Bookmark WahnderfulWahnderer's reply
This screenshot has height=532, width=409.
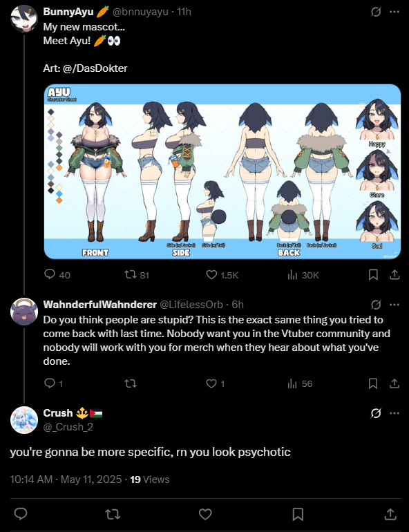(373, 383)
